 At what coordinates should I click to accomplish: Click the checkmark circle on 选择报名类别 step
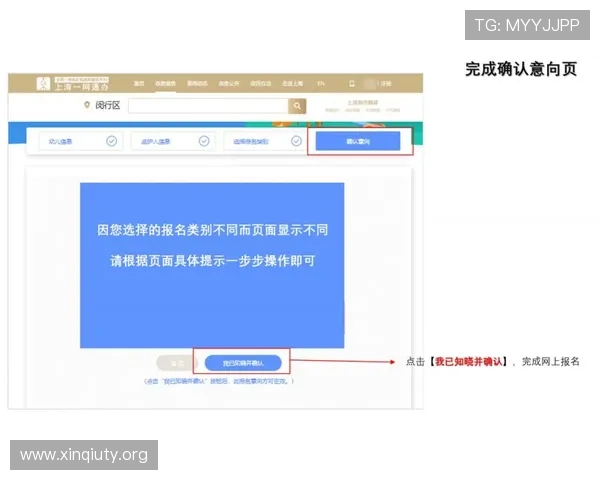click(x=296, y=141)
